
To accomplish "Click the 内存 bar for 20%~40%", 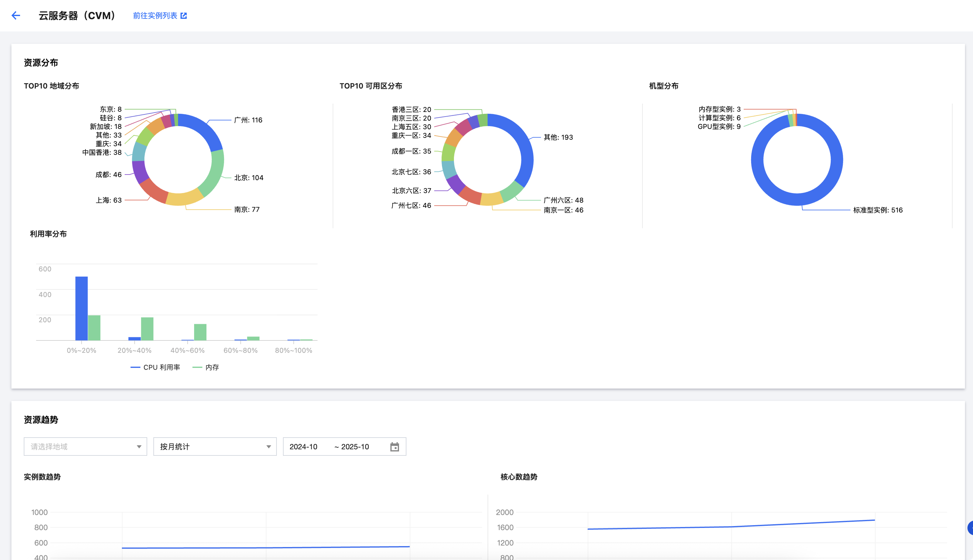I will [x=147, y=329].
